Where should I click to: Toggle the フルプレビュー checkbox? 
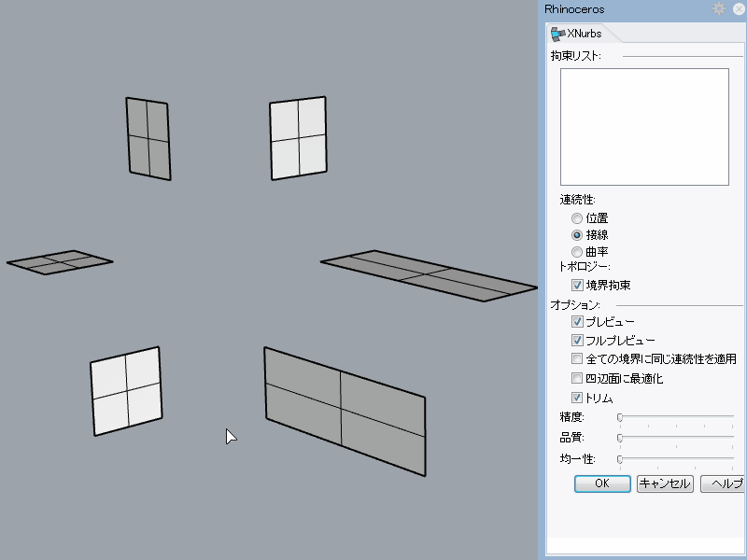tap(577, 341)
